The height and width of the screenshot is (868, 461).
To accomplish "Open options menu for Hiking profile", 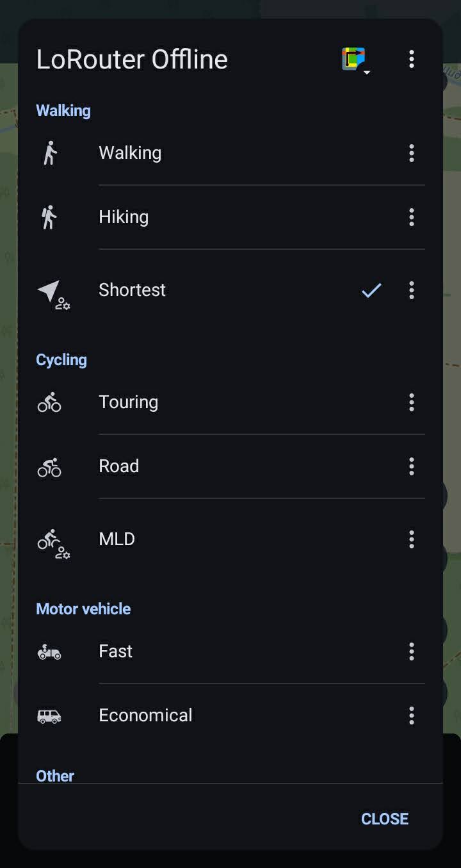I will click(x=412, y=217).
